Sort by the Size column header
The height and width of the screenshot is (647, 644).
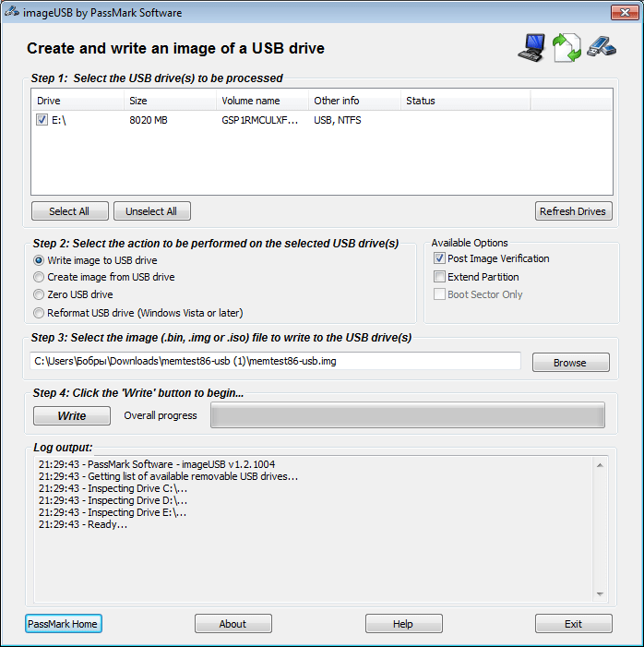[x=170, y=101]
